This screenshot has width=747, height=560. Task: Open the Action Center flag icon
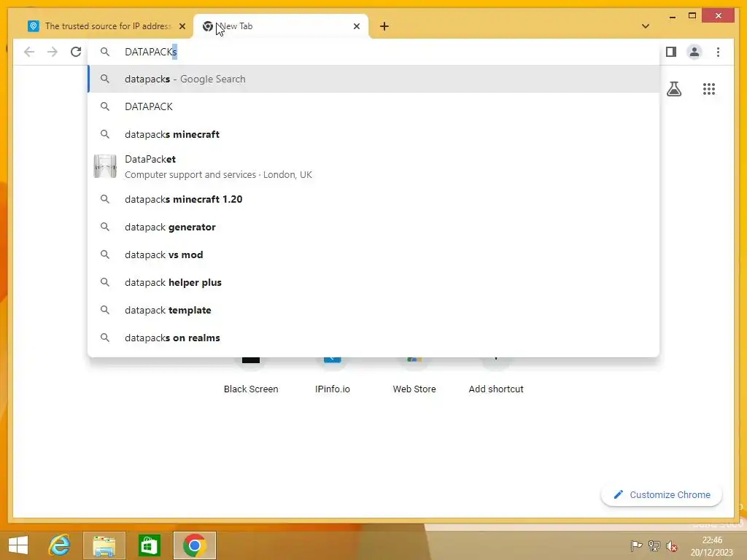tap(636, 545)
